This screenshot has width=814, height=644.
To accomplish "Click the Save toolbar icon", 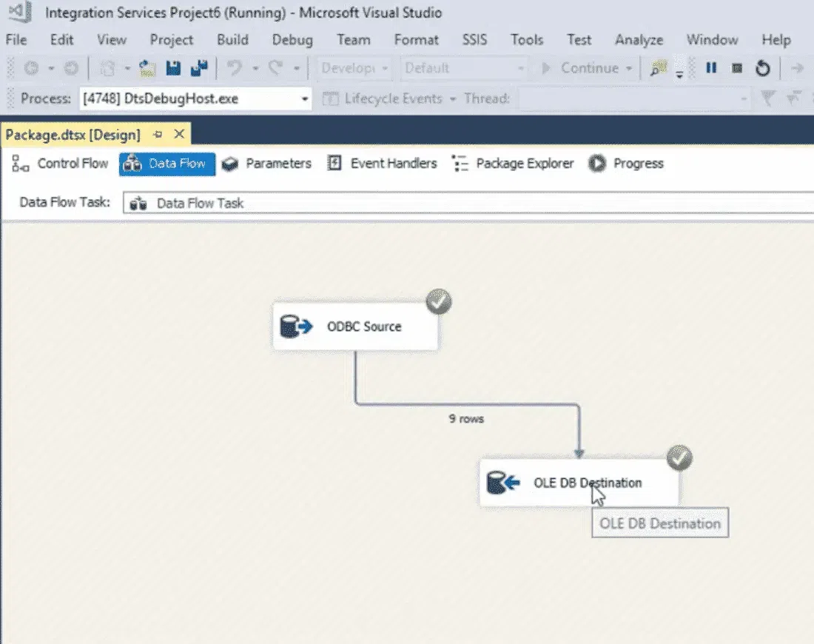I will 173,68.
